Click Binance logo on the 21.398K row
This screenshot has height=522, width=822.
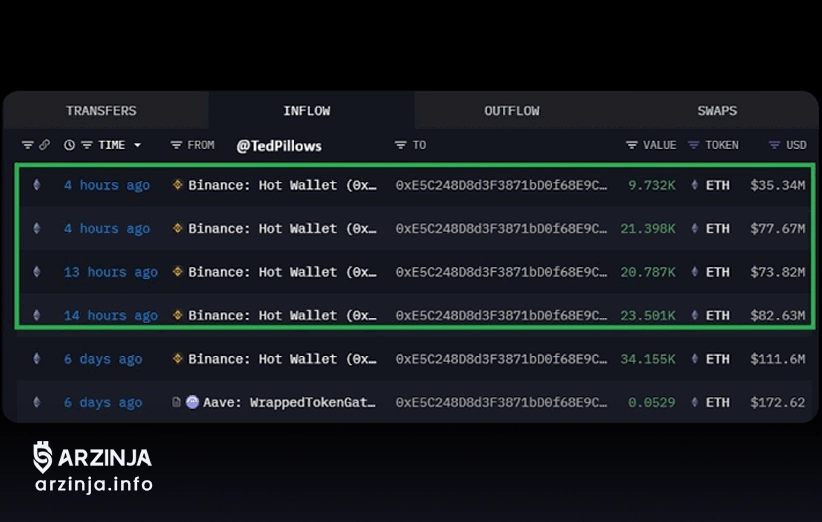pyautogui.click(x=178, y=229)
